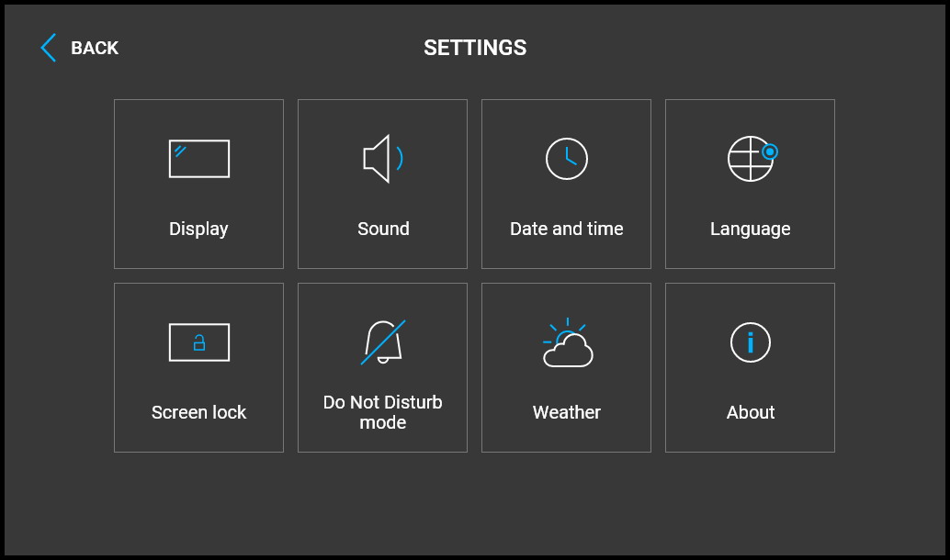950x560 pixels.
Task: Click the blue back chevron arrow
Action: (x=49, y=48)
